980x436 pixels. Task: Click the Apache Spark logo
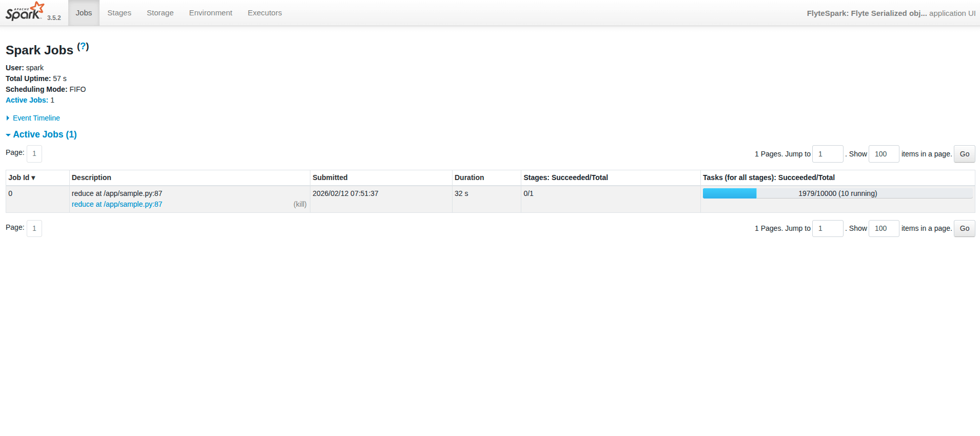(x=25, y=11)
